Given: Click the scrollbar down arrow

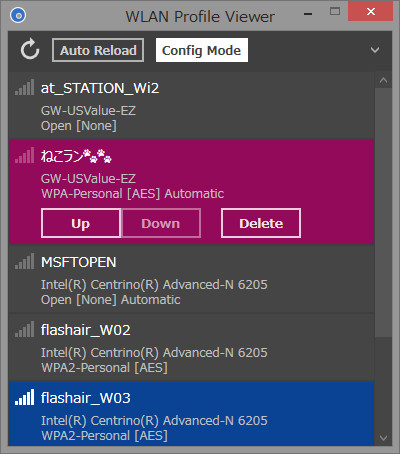Looking at the screenshot, I should (383, 438).
